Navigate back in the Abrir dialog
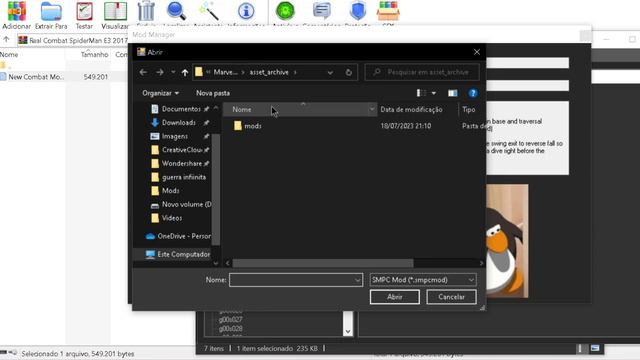 point(143,72)
